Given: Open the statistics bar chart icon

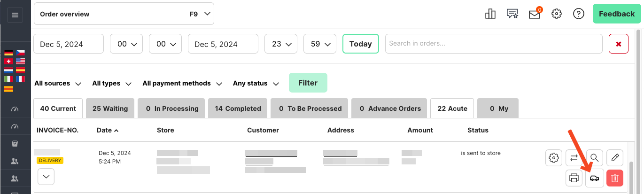Looking at the screenshot, I should (x=490, y=14).
